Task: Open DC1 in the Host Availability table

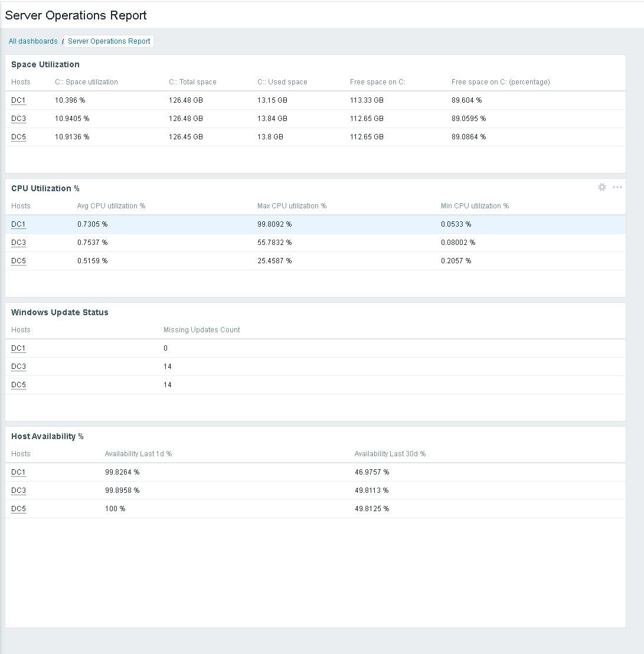Action: click(x=18, y=472)
